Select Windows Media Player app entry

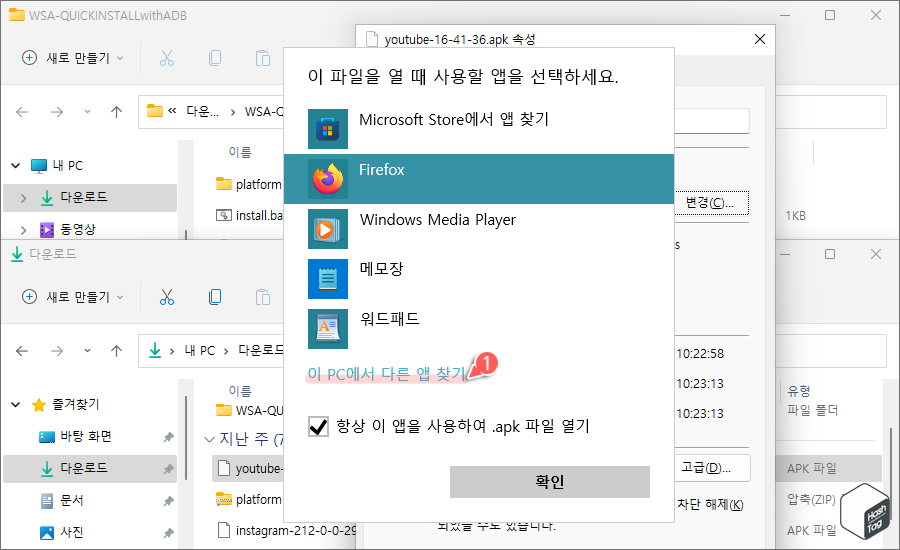tap(479, 228)
